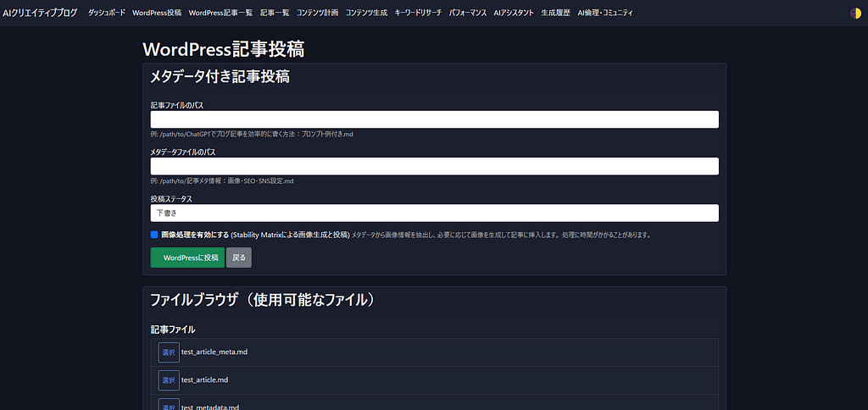
Task: Focus the 記事ファイルのパス input field
Action: tap(434, 119)
